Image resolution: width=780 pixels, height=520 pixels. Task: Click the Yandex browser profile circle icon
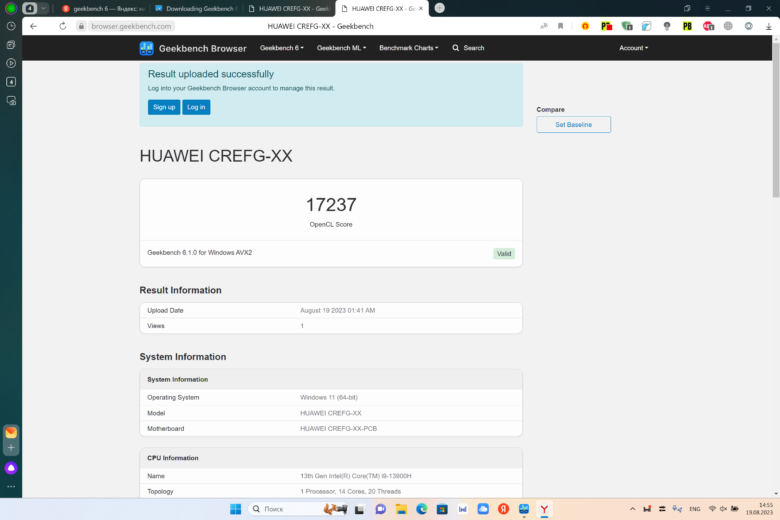coord(11,8)
